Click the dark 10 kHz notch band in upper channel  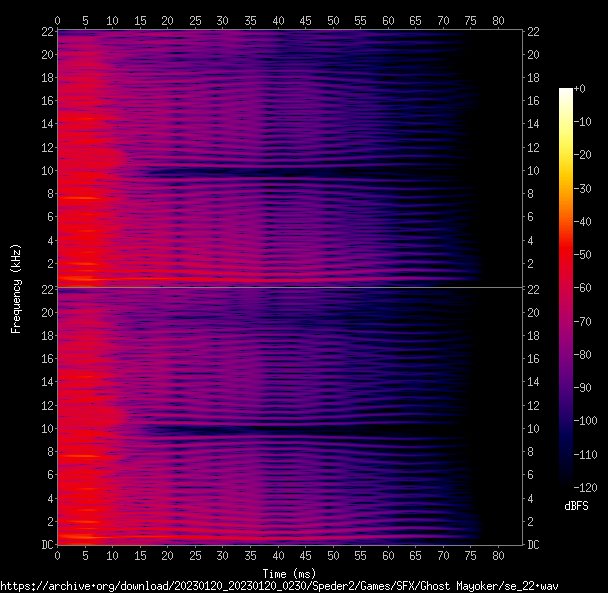[x=300, y=174]
